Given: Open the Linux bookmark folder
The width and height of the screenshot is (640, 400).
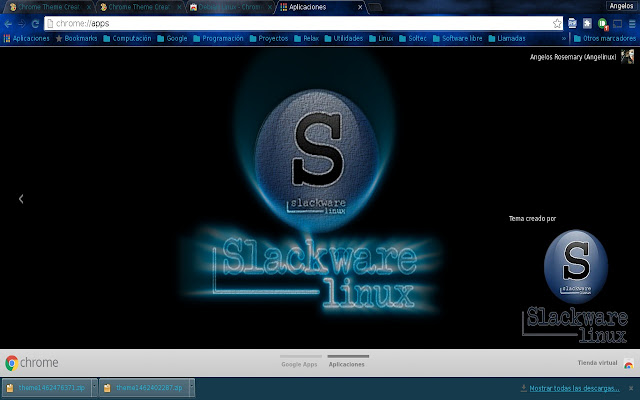Looking at the screenshot, I should pyautogui.click(x=381, y=38).
